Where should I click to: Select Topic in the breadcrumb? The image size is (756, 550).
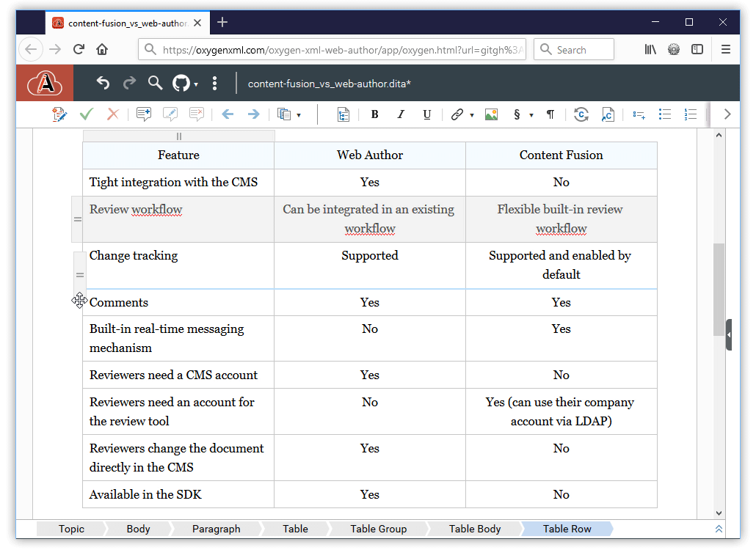71,529
